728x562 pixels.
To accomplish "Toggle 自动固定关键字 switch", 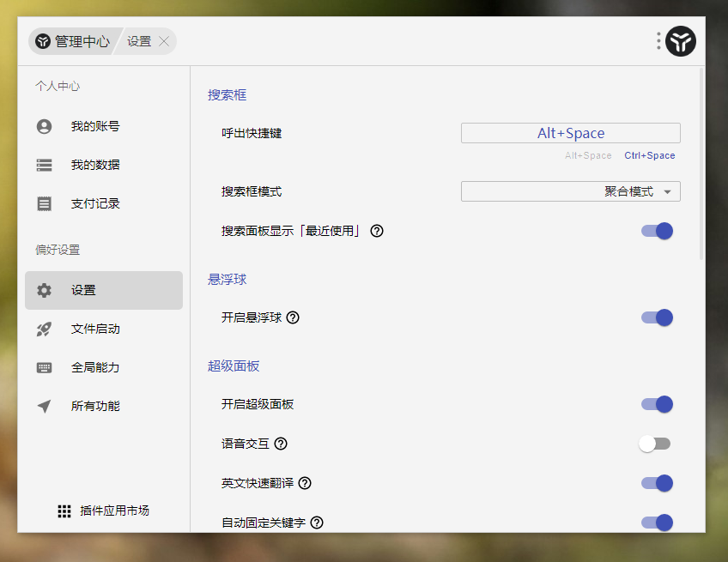I will click(657, 523).
